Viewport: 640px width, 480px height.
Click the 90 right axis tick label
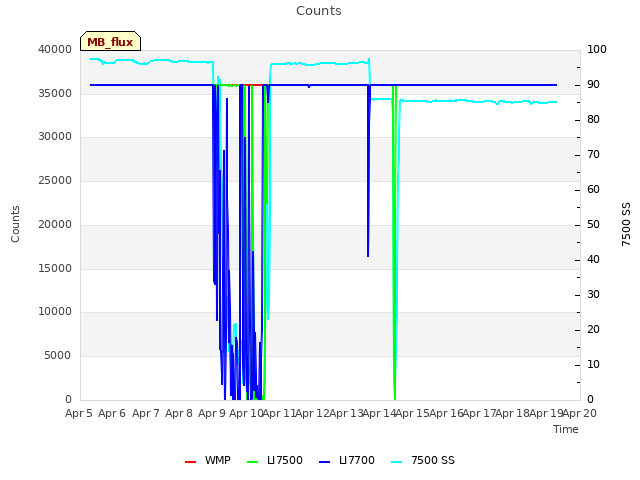click(593, 84)
